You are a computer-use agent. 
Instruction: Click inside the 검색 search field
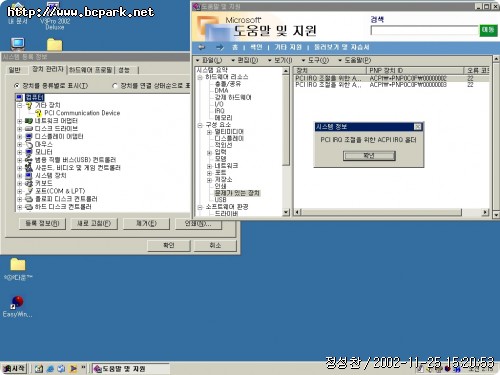click(424, 30)
